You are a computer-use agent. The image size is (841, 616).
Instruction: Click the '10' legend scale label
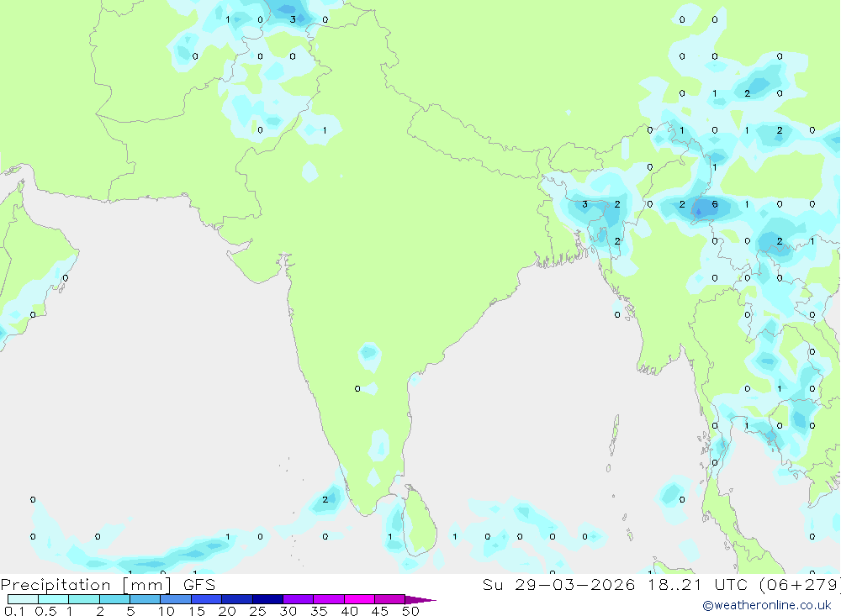tap(166, 611)
